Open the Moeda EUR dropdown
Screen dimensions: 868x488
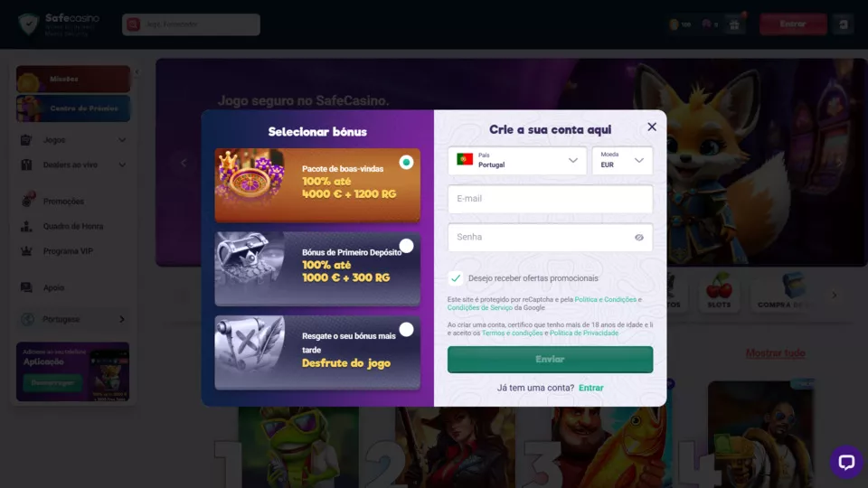click(622, 161)
